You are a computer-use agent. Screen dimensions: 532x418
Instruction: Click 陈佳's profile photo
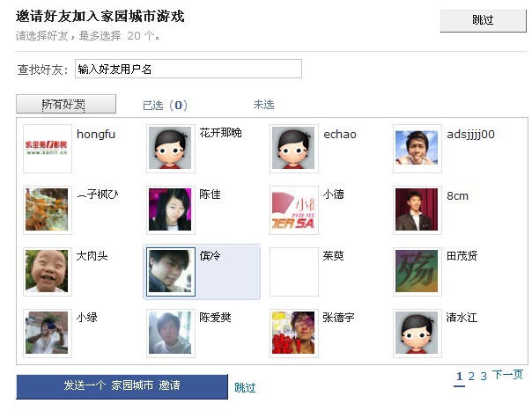[x=170, y=210]
